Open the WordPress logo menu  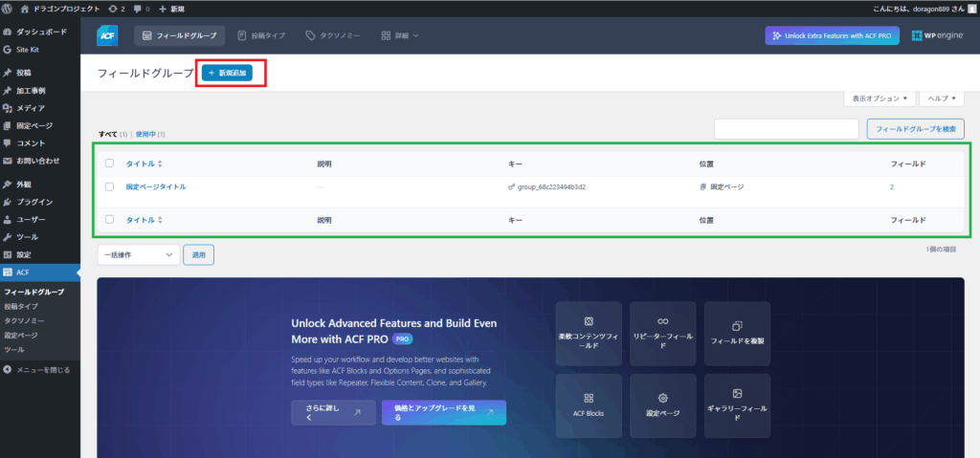[x=8, y=9]
